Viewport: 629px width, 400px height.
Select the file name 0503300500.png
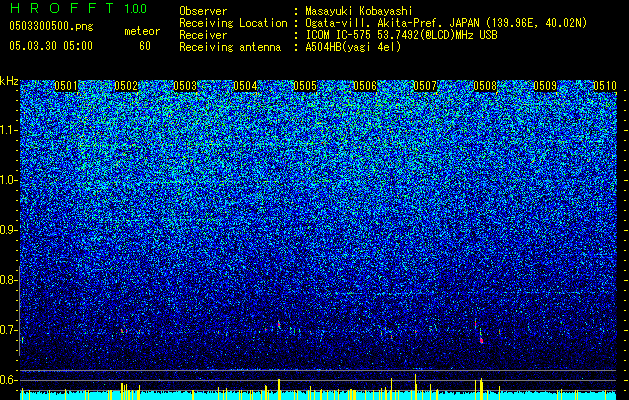tap(51, 27)
